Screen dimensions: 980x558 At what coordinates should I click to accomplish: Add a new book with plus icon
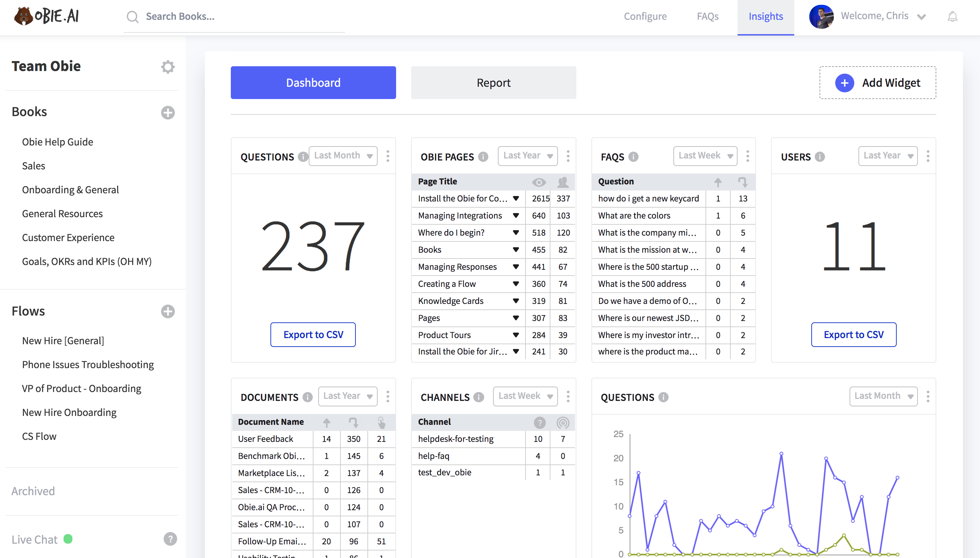(x=168, y=112)
